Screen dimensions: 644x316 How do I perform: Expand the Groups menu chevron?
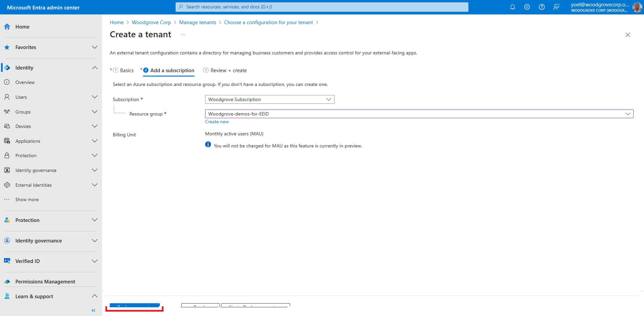(x=95, y=112)
